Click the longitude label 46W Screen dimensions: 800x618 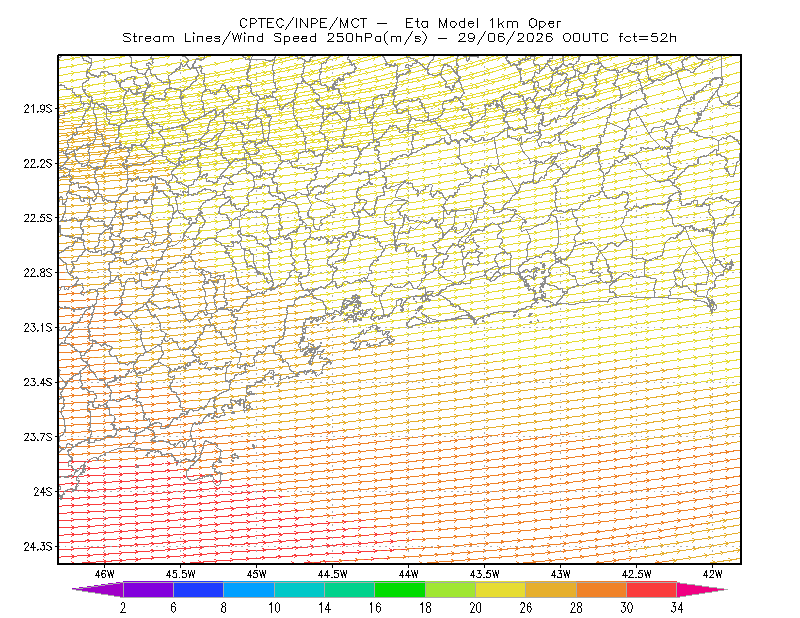(105, 574)
